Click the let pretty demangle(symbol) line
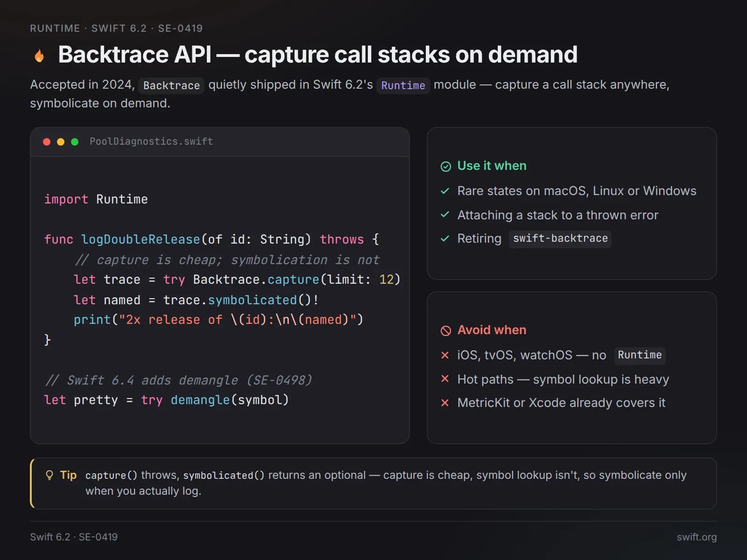 [167, 400]
